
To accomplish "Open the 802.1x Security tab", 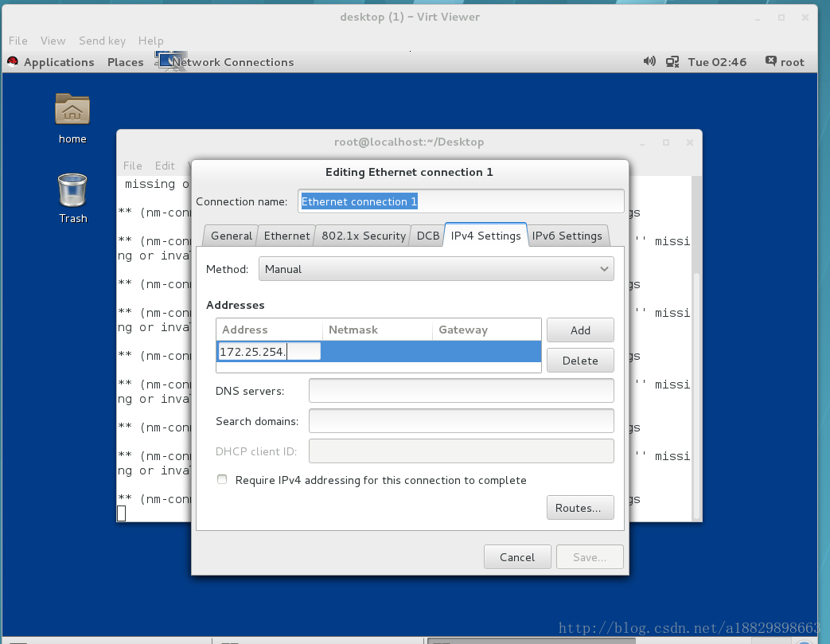I will (363, 236).
